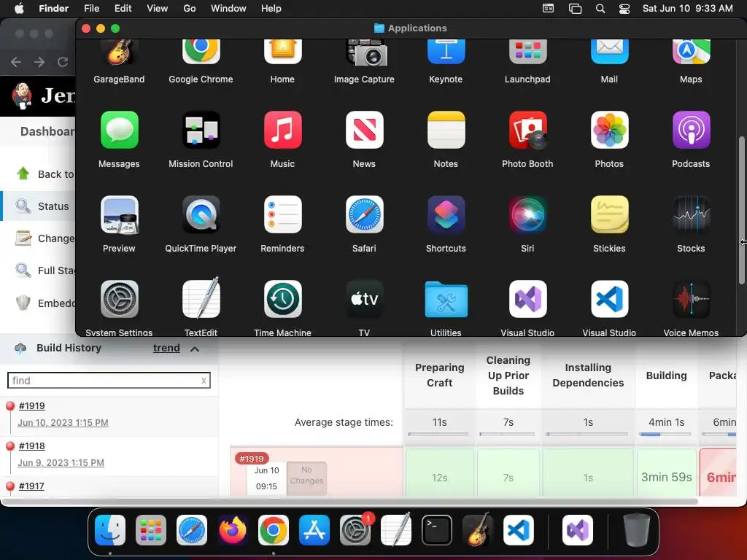
Task: Open TextEdit in the Applications window
Action: pos(201,298)
